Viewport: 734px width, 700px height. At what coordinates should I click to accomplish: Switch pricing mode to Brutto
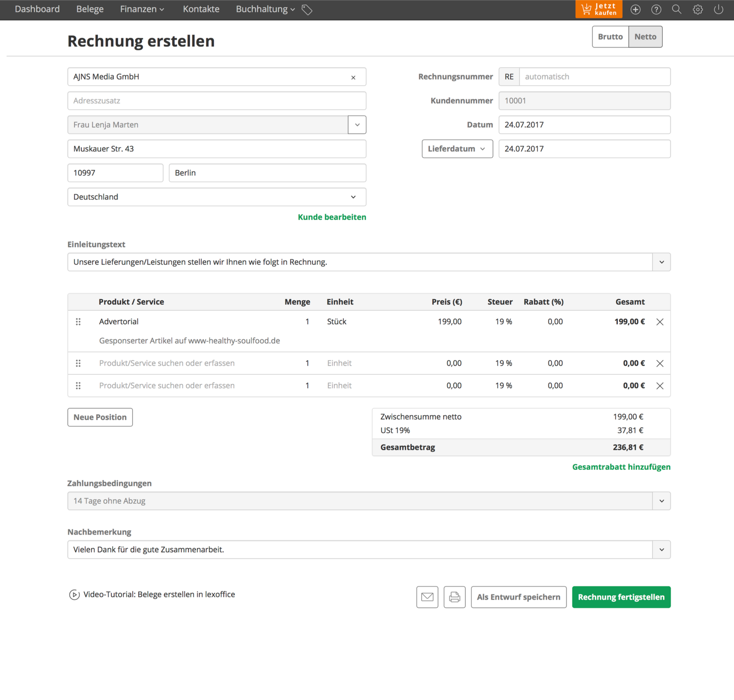(x=610, y=37)
